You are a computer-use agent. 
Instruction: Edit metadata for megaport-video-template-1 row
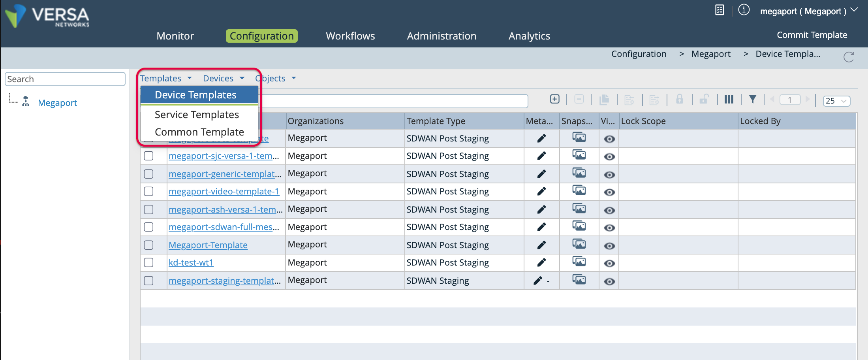tap(541, 192)
